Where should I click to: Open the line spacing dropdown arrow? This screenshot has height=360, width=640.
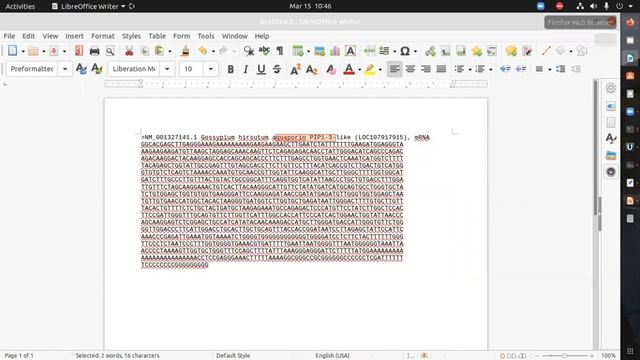coord(550,70)
